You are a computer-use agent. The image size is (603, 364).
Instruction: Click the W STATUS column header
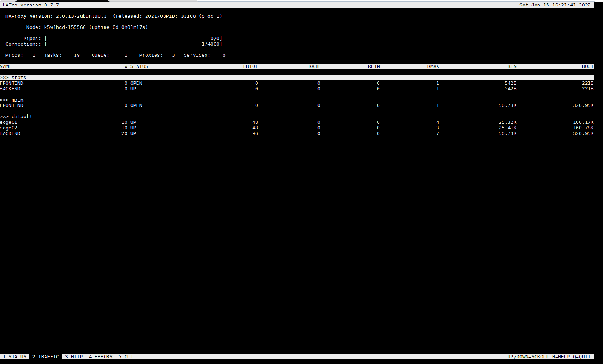click(x=136, y=66)
